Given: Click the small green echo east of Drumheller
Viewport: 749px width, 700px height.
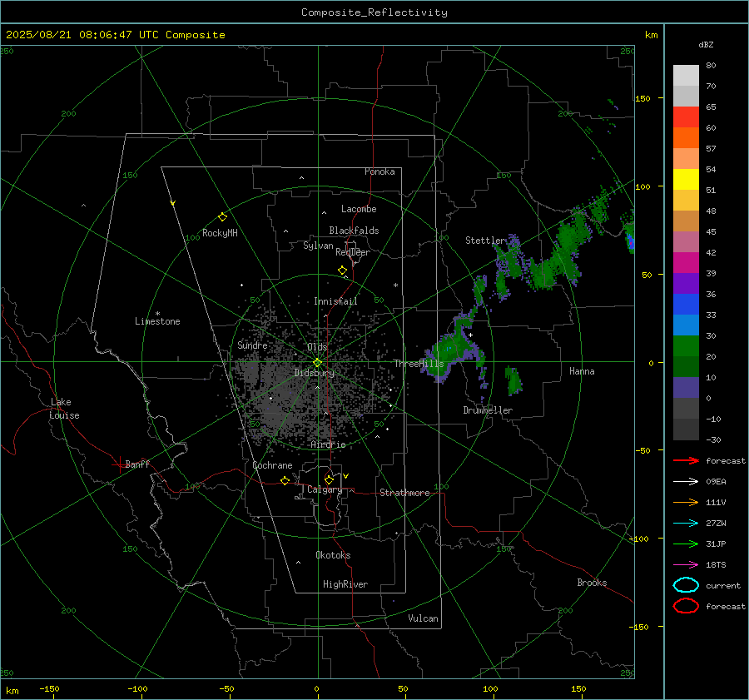Looking at the screenshot, I should 513,380.
